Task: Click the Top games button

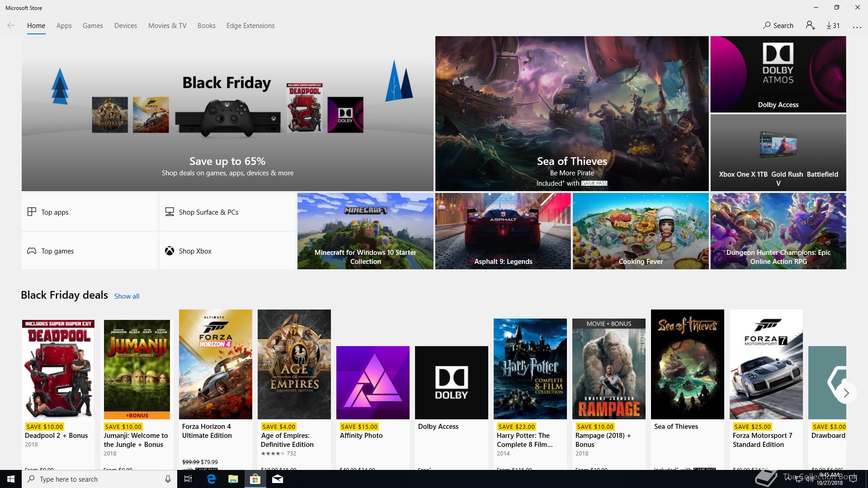Action: (x=90, y=251)
